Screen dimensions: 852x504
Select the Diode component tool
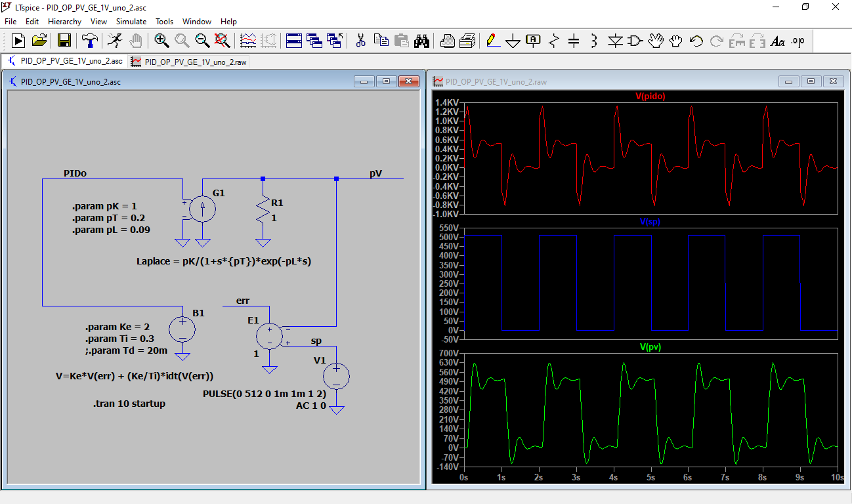click(x=616, y=41)
